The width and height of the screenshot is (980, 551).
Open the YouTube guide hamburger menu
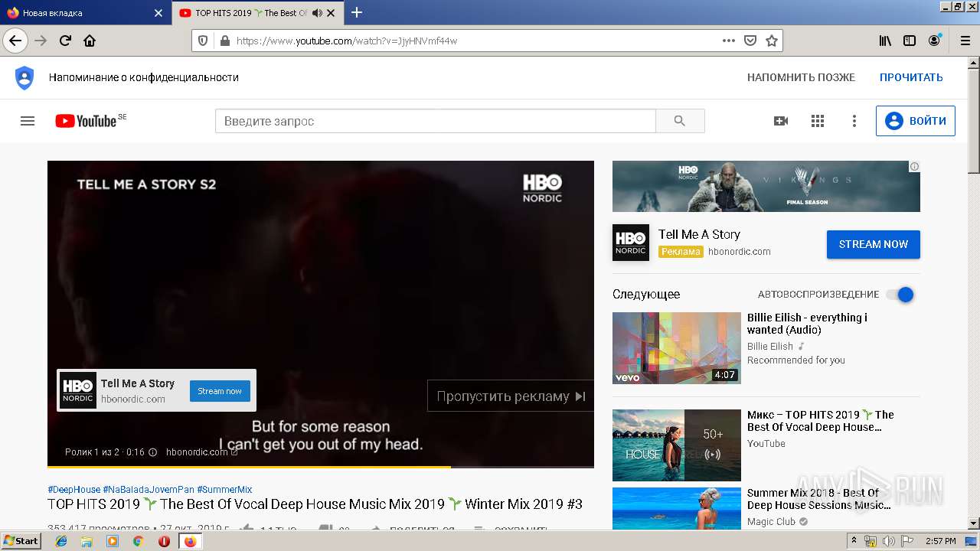click(x=28, y=121)
